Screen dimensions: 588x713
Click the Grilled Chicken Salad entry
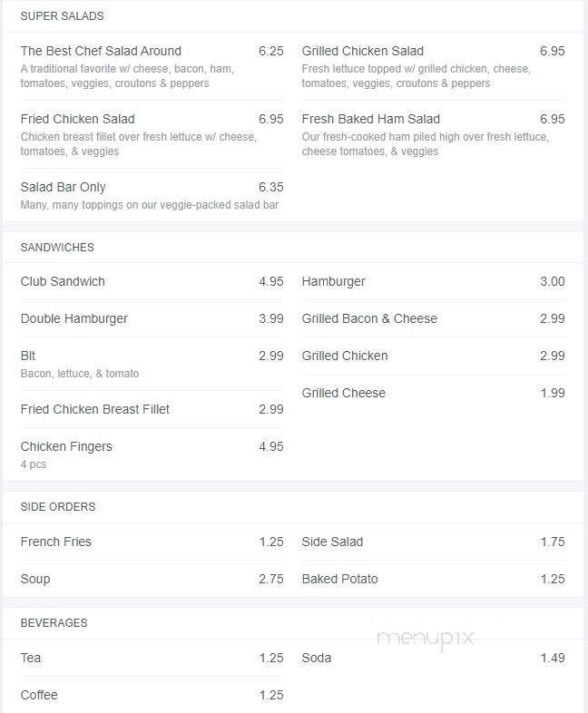coord(434,66)
